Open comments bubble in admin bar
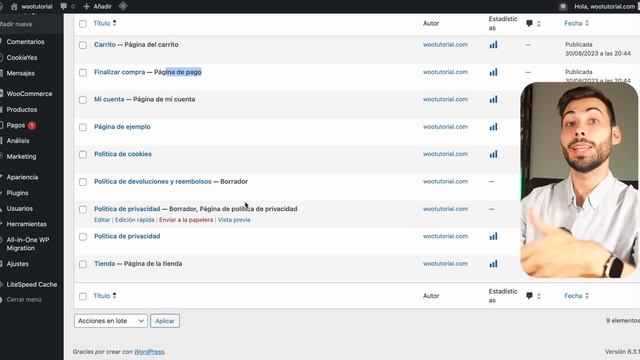The height and width of the screenshot is (360, 640). tap(64, 6)
